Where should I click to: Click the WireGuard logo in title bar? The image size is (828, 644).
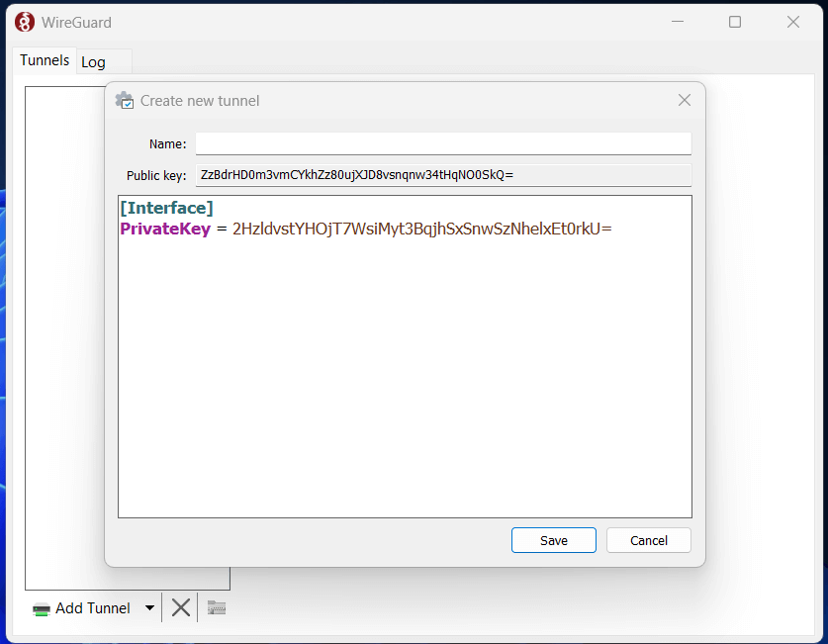25,22
